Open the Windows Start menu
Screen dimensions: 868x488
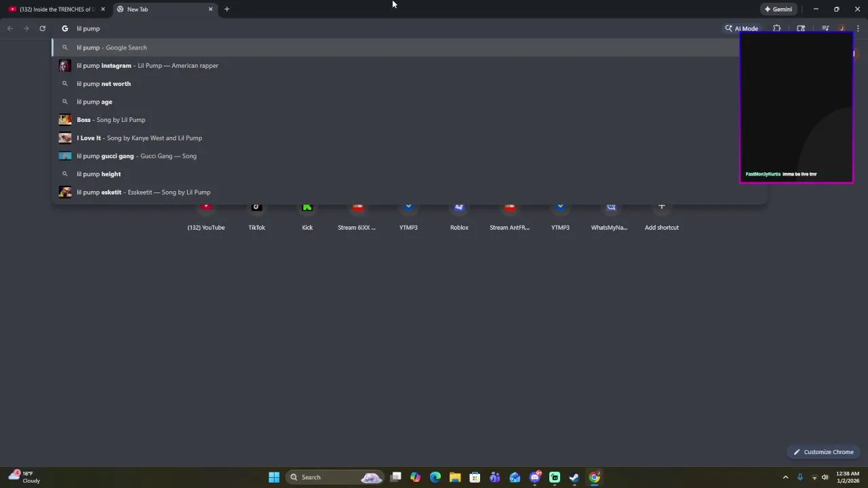pos(274,477)
